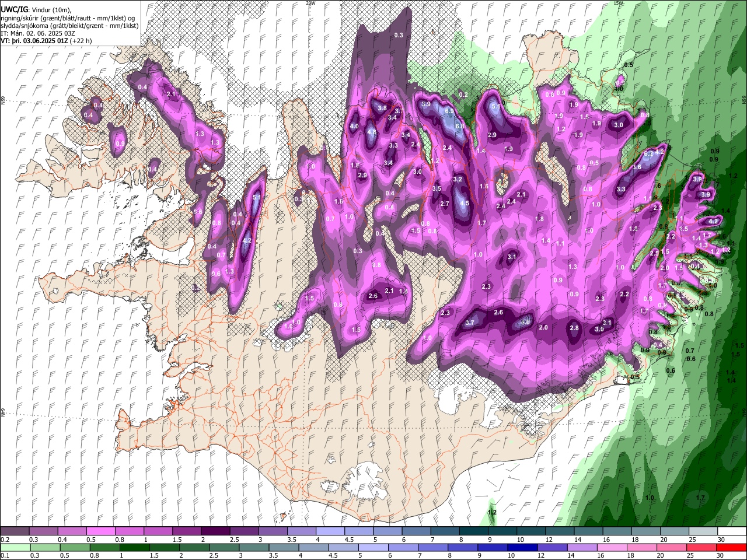Select the dark mauve 0.2 swatch in snow legend

coord(15,531)
